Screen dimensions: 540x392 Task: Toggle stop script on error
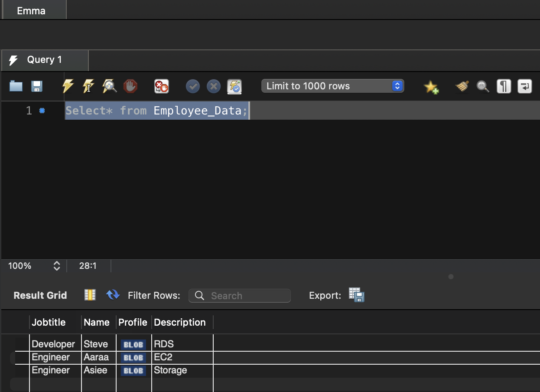[x=161, y=86]
